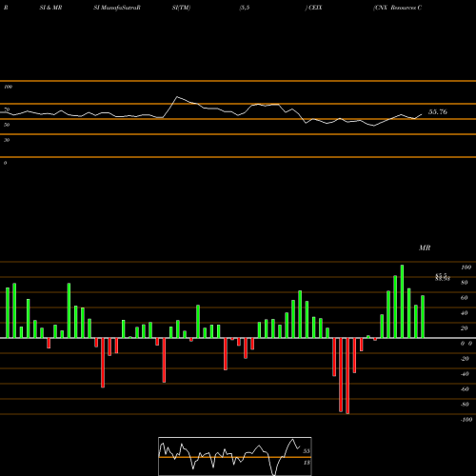The image size is (476, 476).
Task: Click the peak of the RSI line
Action: (177, 96)
